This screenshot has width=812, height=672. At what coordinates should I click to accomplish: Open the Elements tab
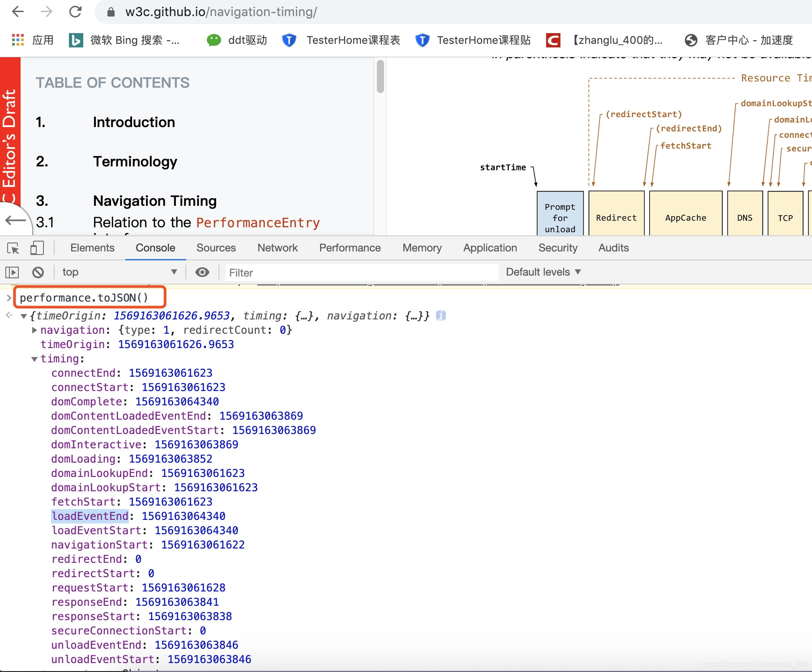pyautogui.click(x=92, y=248)
